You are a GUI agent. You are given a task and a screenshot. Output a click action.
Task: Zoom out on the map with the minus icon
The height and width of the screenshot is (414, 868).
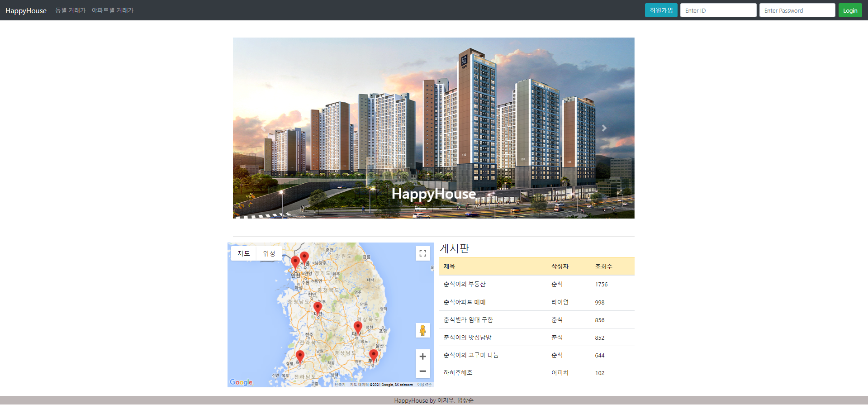[x=422, y=371]
